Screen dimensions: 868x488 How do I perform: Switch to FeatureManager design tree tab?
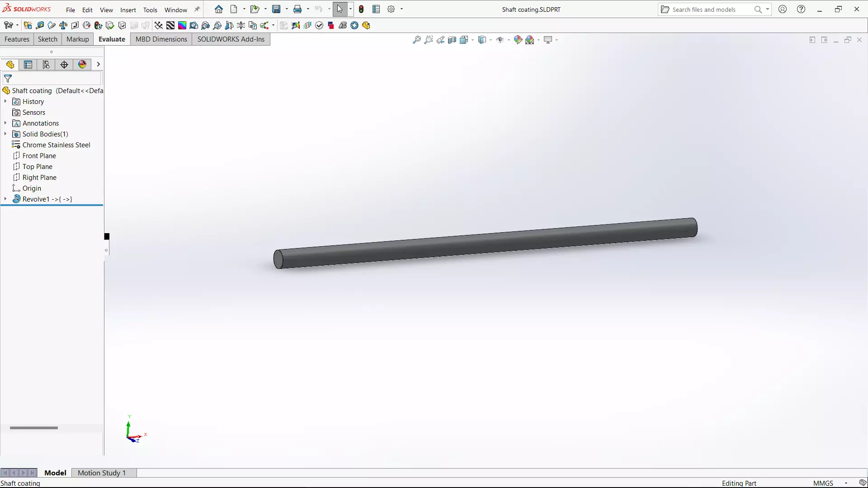[10, 65]
